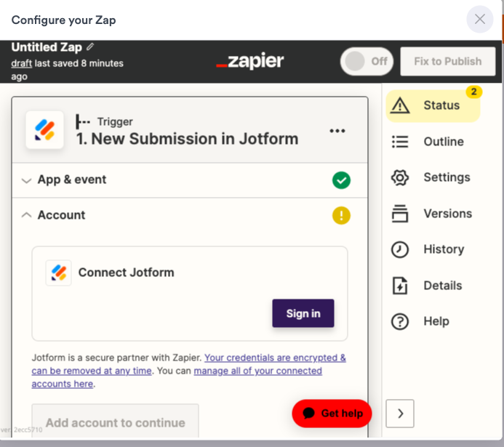The image size is (504, 447).
Task: Close the Configure your Zap dialog
Action: point(480,20)
